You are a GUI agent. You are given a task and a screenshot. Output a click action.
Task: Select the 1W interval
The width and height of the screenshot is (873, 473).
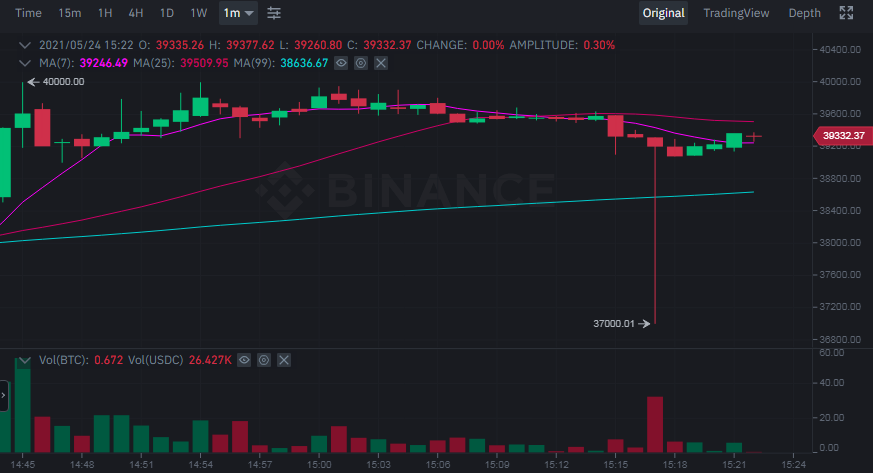199,13
